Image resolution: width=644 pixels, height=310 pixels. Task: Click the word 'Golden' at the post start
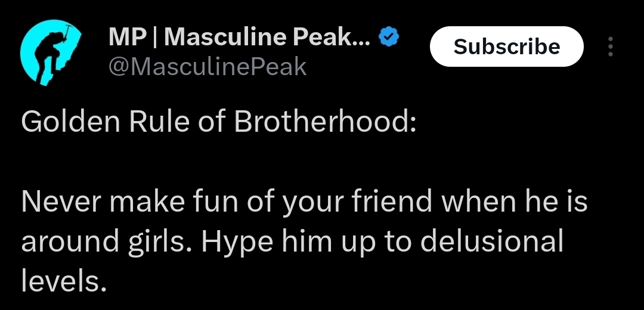coord(70,122)
